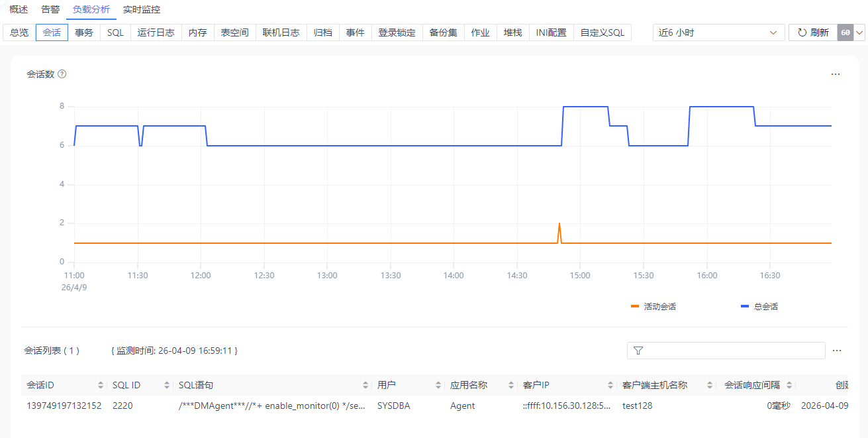Open the 内存 sub-tab

(x=197, y=32)
